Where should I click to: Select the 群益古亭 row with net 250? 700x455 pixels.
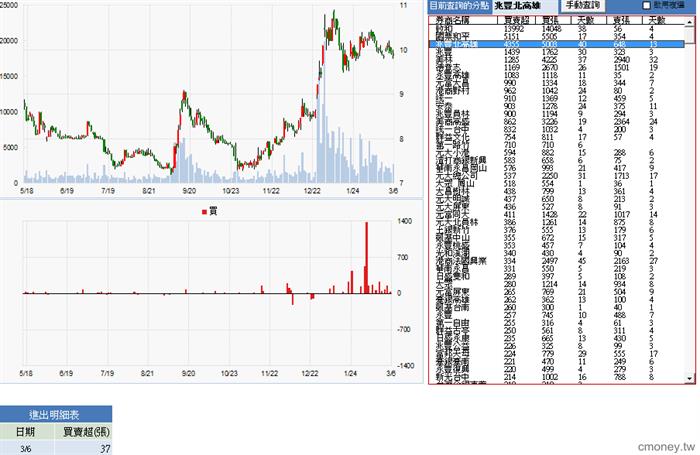557,330
